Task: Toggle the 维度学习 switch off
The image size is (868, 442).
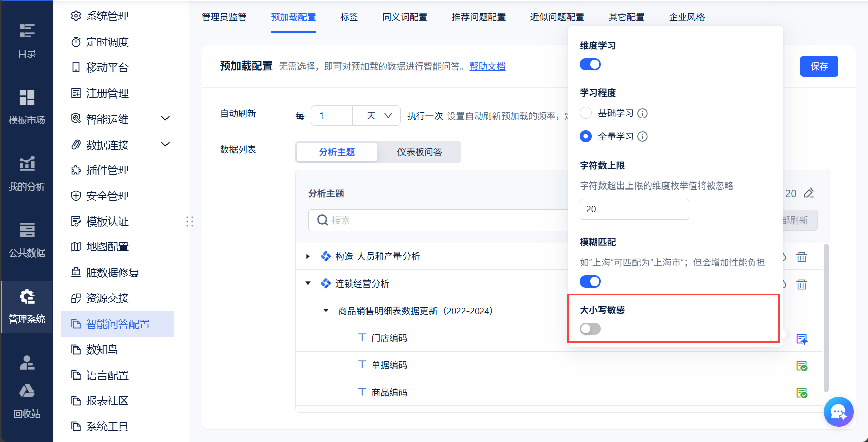Action: (x=590, y=65)
